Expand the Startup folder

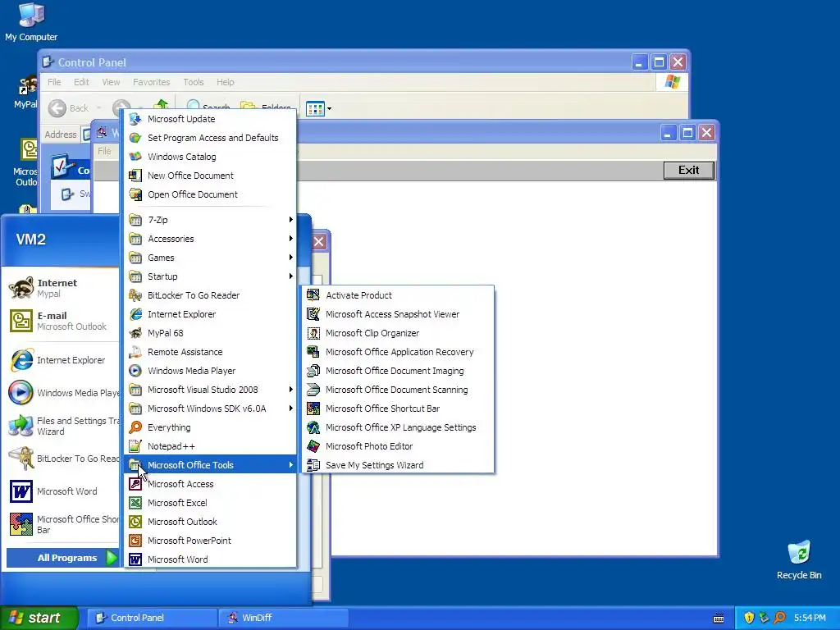click(x=211, y=276)
